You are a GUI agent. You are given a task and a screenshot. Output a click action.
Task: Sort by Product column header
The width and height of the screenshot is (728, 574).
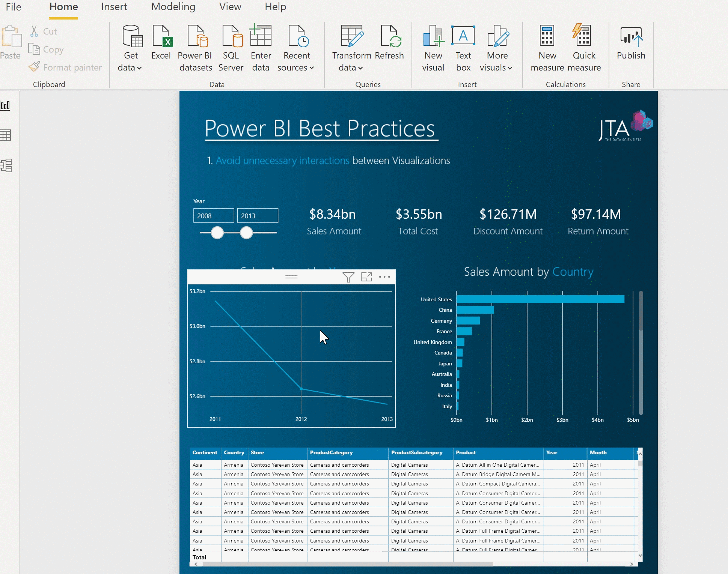point(498,453)
